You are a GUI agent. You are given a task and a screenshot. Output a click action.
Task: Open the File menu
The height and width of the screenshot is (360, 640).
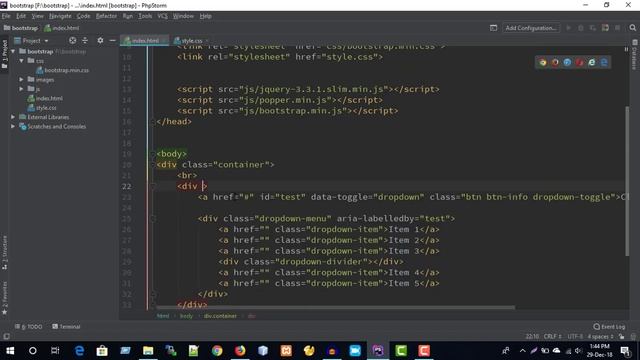pos(6,16)
